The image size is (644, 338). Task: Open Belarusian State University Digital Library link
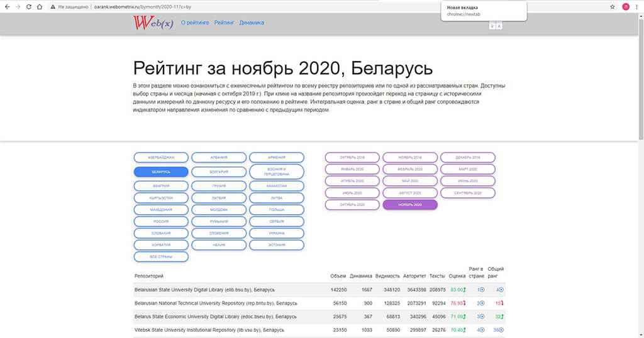204,290
